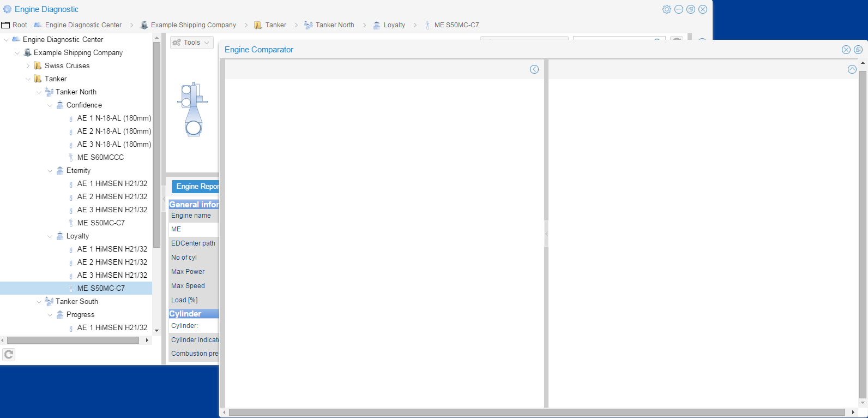
Task: Open the Tools dropdown menu
Action: [x=191, y=43]
